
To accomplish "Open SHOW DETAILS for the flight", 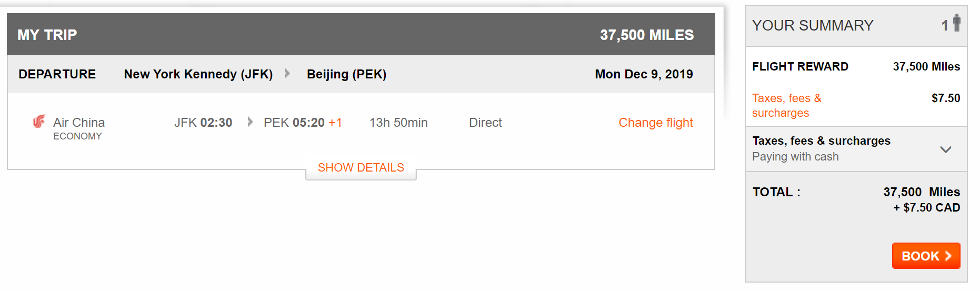I will [x=361, y=167].
